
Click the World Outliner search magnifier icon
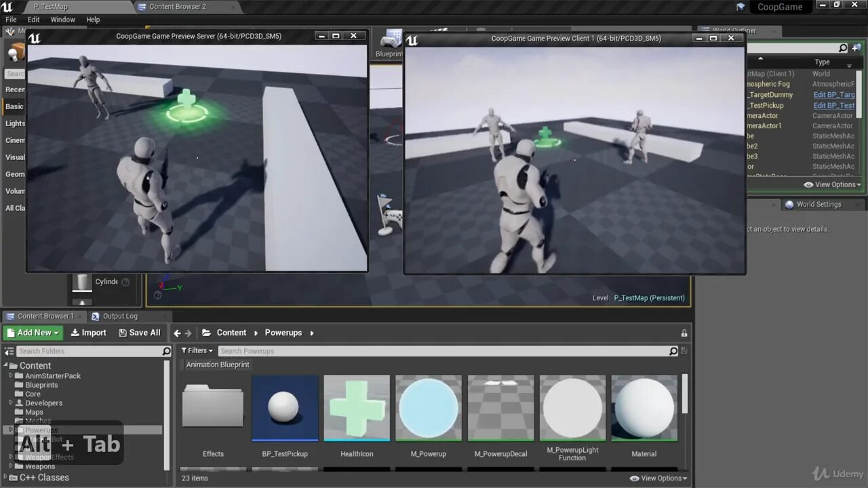[843, 48]
